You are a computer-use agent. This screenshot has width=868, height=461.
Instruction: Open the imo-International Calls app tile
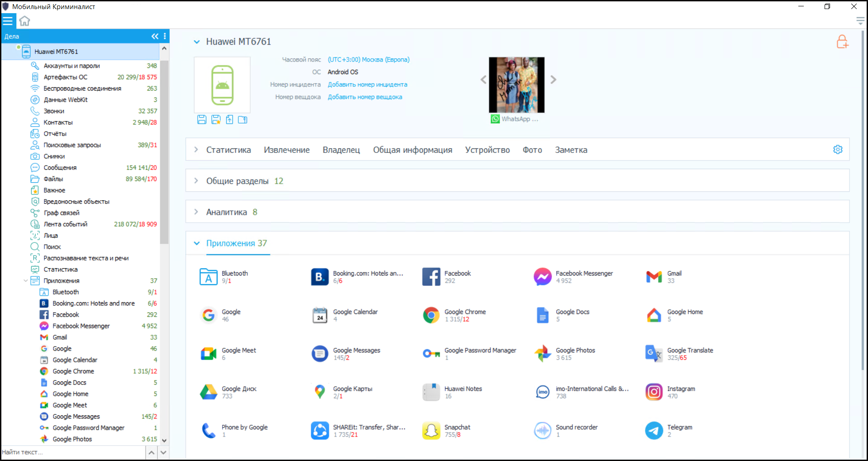[x=581, y=392]
